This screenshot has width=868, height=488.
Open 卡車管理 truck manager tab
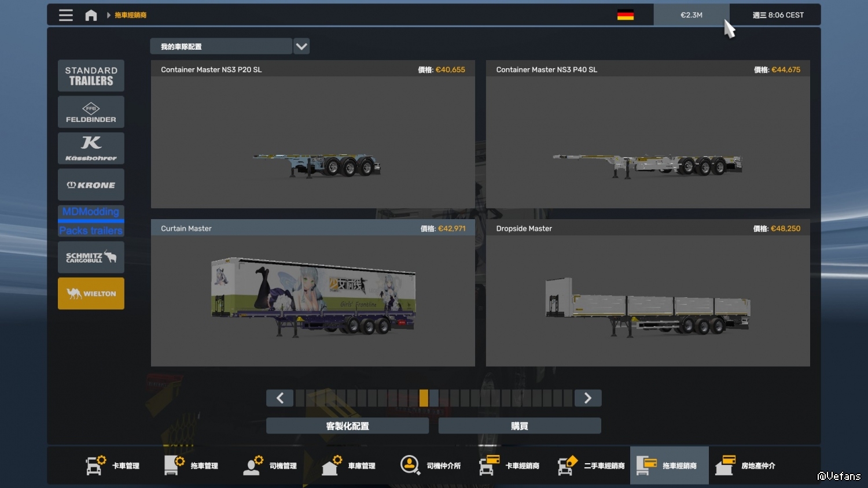113,465
